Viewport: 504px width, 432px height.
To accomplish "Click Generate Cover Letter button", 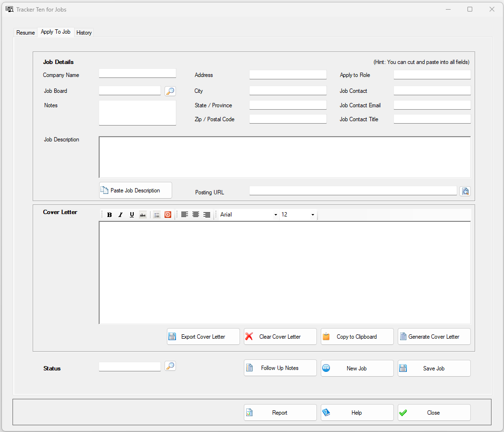I will click(x=434, y=337).
